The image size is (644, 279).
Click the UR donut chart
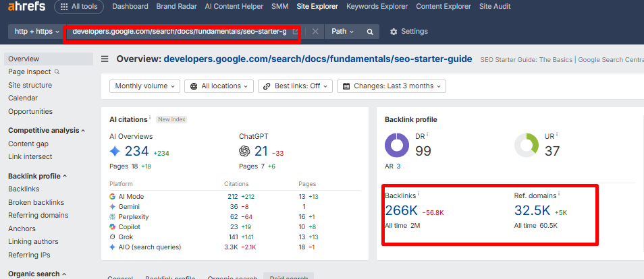click(x=527, y=146)
